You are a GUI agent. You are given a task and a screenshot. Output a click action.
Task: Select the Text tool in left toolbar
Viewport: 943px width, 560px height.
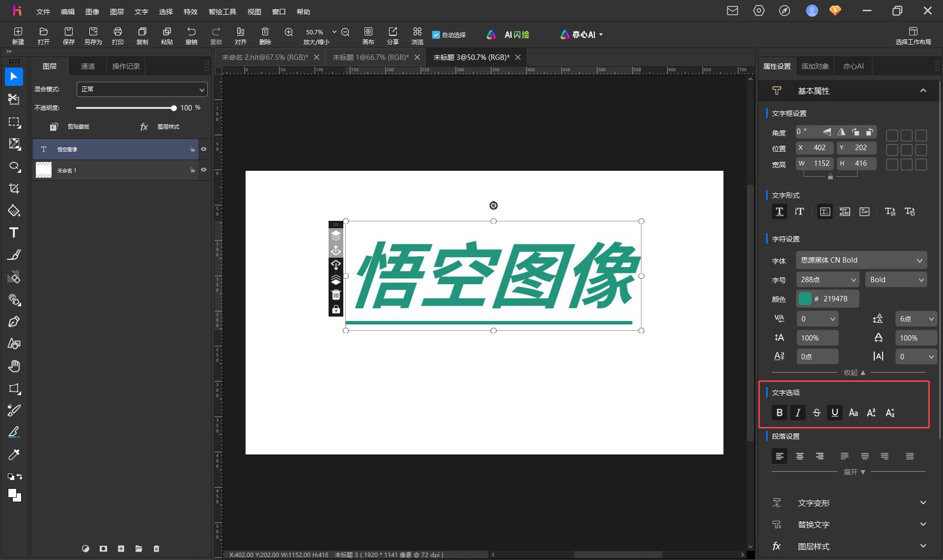point(14,233)
